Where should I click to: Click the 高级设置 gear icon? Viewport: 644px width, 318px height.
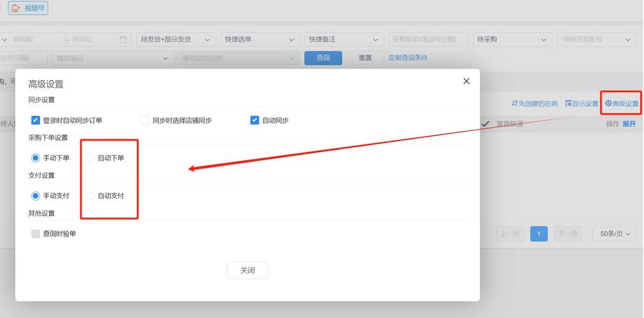tap(608, 104)
